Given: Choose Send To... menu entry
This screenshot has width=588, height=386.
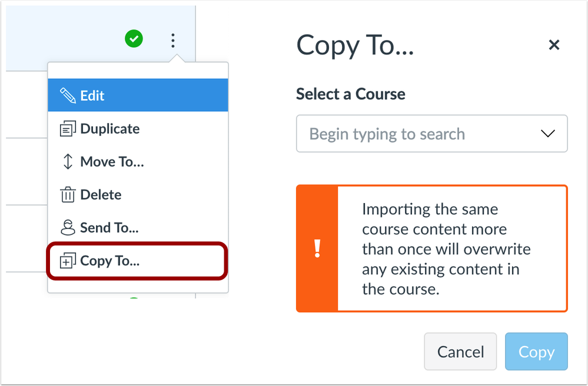Looking at the screenshot, I should coord(138,228).
